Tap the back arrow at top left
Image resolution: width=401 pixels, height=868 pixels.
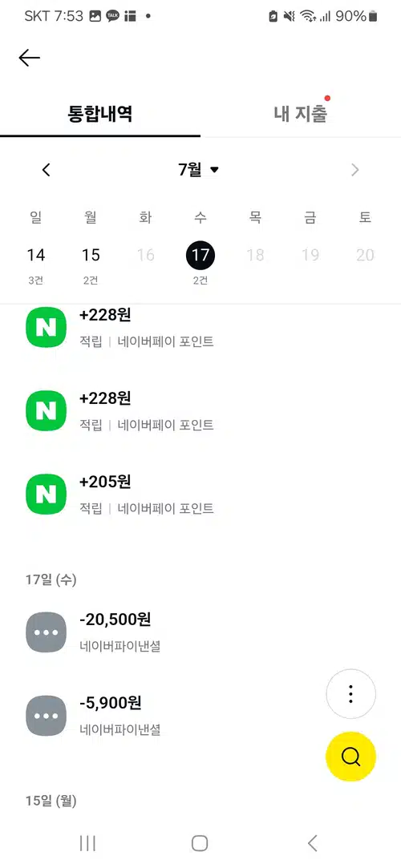click(30, 58)
